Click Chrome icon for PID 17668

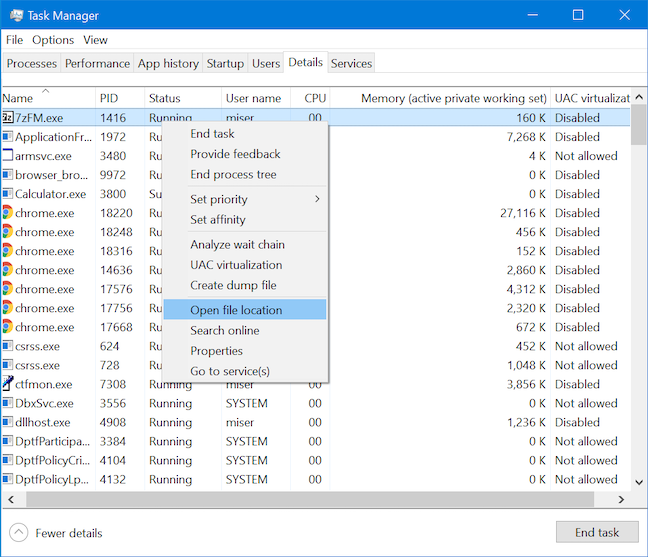[8, 326]
